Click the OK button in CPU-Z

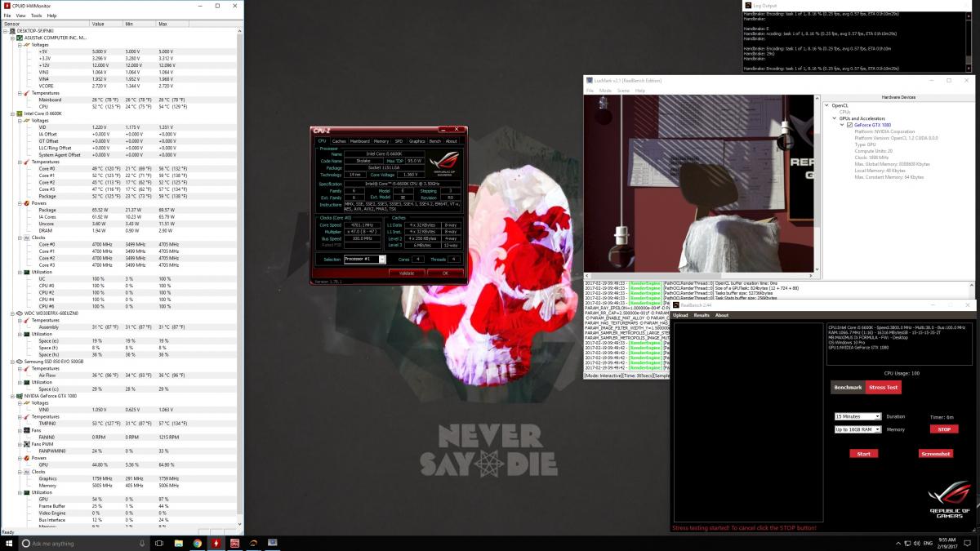[x=445, y=273]
